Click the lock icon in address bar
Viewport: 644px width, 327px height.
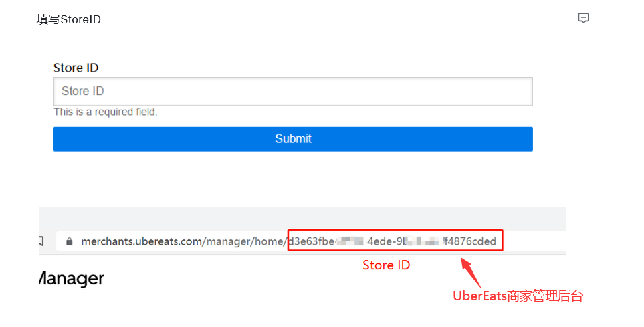pyautogui.click(x=70, y=241)
